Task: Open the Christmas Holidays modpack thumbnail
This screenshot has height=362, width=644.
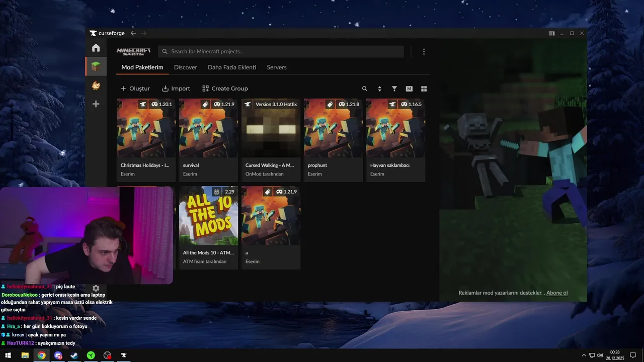Action: click(x=146, y=128)
